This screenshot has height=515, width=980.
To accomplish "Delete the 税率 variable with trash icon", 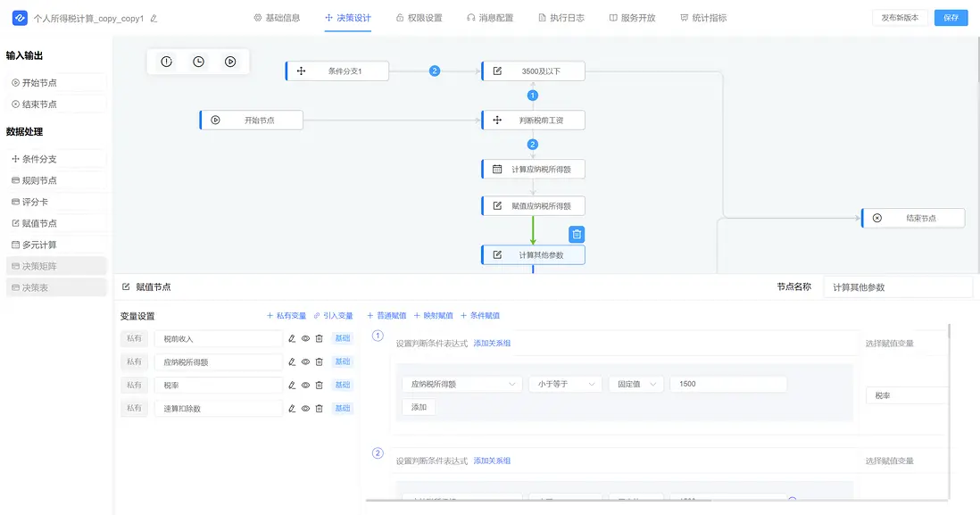I will click(319, 385).
